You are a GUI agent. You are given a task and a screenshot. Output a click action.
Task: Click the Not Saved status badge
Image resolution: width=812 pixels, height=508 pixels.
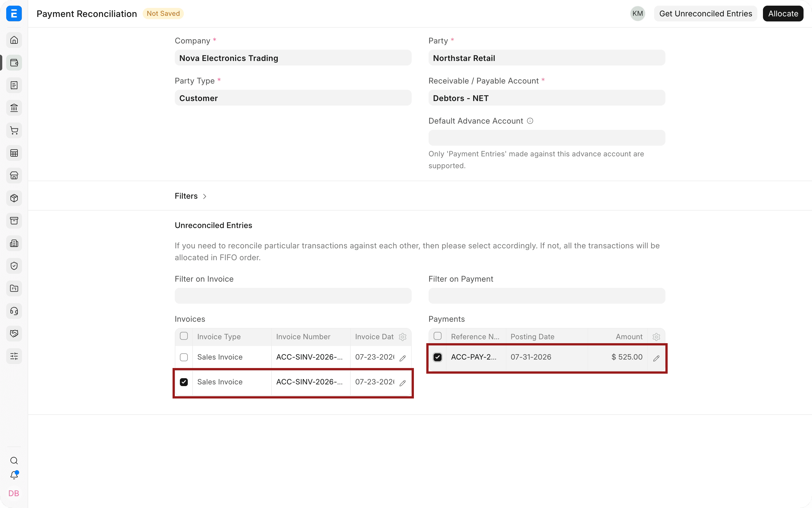pyautogui.click(x=163, y=14)
